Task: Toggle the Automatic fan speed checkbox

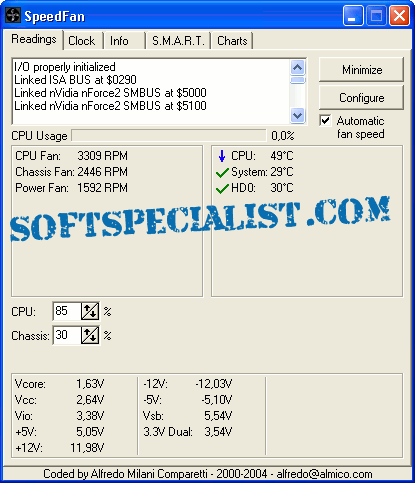Action: pos(325,120)
